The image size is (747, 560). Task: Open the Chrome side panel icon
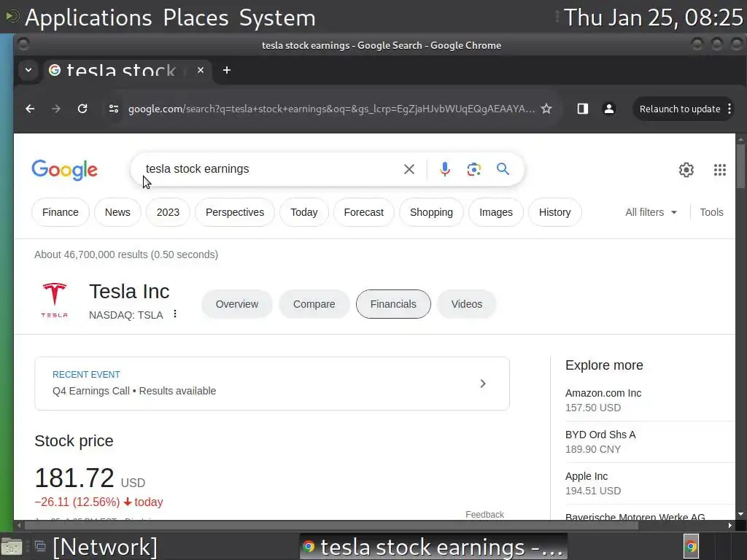pyautogui.click(x=583, y=109)
